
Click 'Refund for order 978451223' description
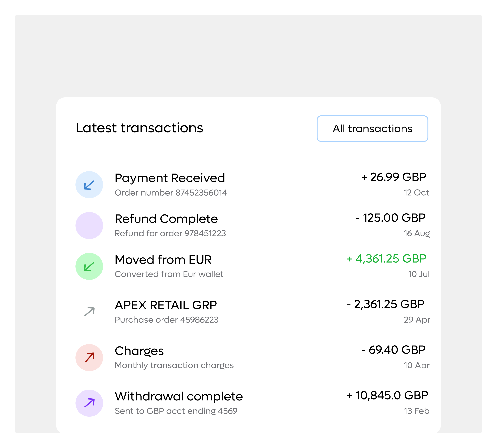click(170, 233)
